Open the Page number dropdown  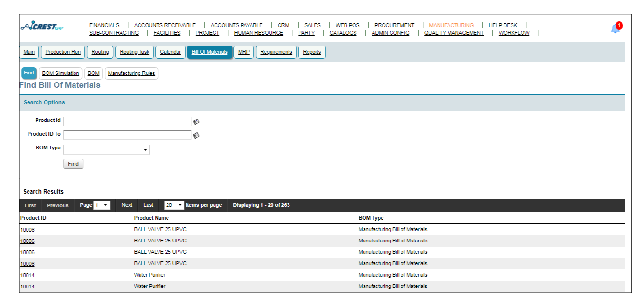tap(103, 205)
